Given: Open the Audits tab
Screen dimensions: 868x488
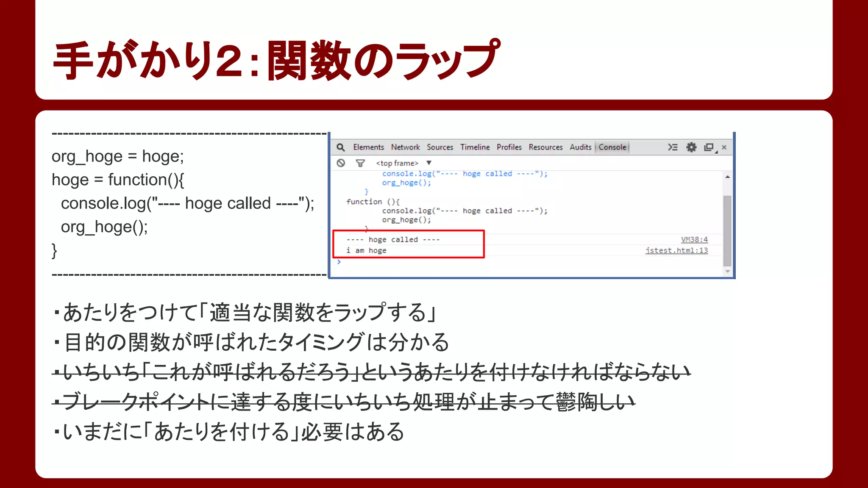Looking at the screenshot, I should 580,147.
